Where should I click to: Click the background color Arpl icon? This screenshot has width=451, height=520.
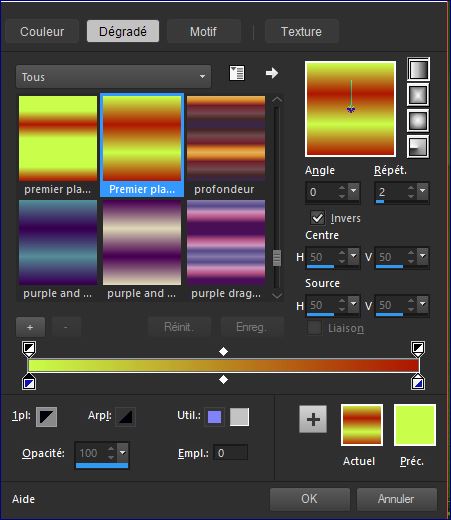coord(125,417)
